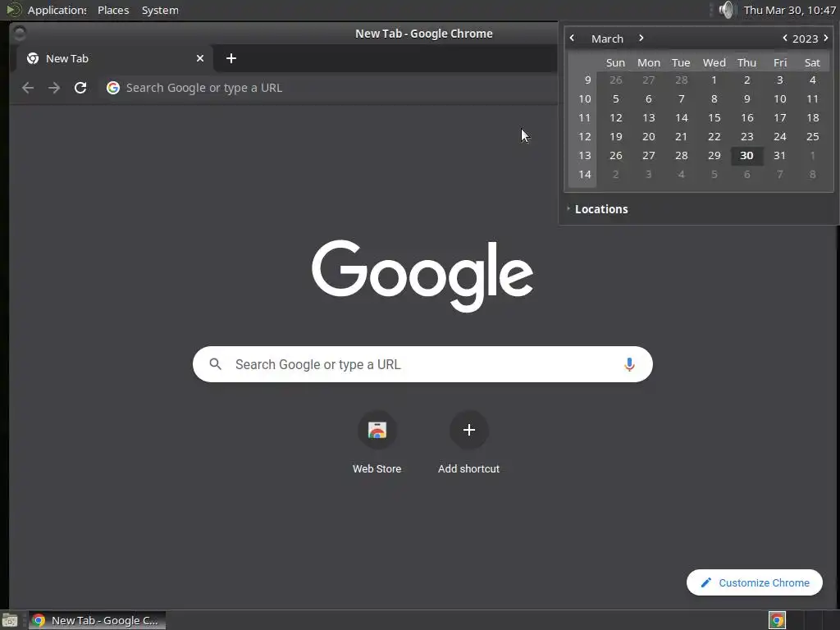Select March 15 in the calendar

pos(714,118)
